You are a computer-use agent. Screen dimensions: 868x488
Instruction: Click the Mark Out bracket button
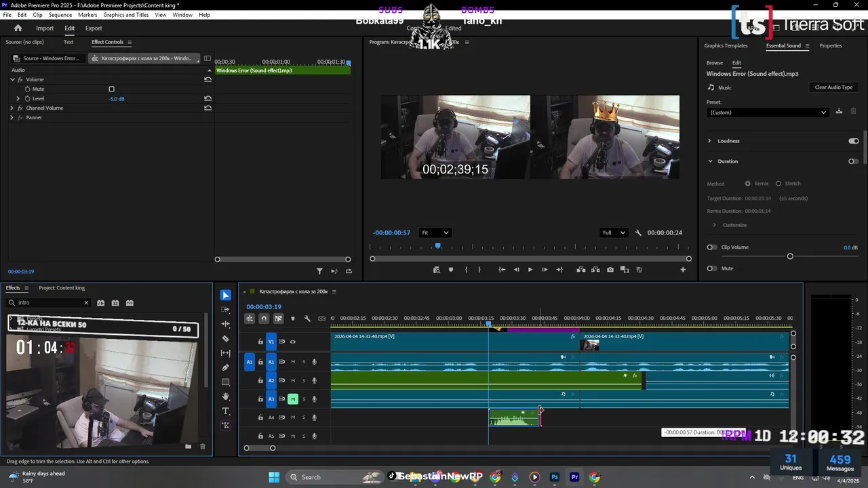click(479, 270)
